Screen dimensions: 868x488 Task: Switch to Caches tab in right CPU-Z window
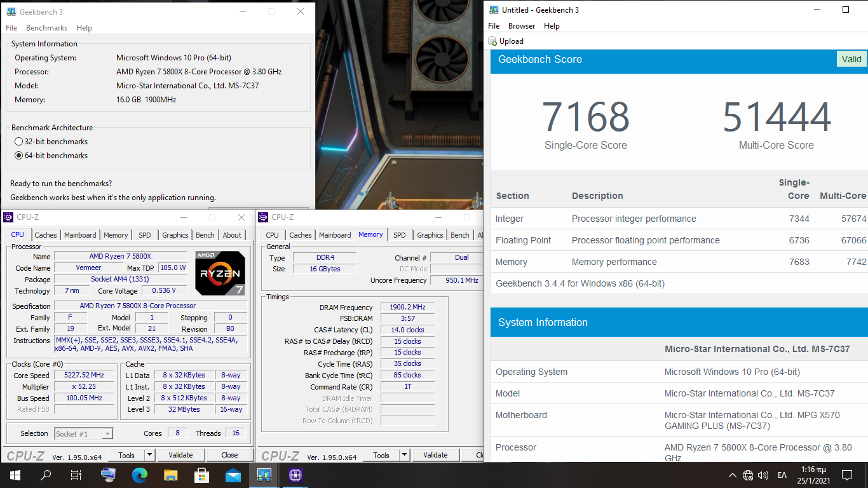tap(301, 235)
